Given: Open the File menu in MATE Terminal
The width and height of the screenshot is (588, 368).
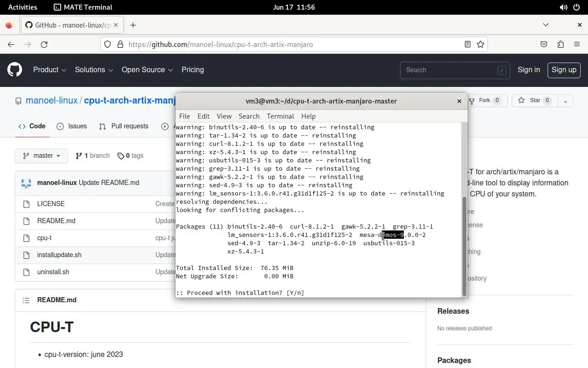Looking at the screenshot, I should pos(184,116).
